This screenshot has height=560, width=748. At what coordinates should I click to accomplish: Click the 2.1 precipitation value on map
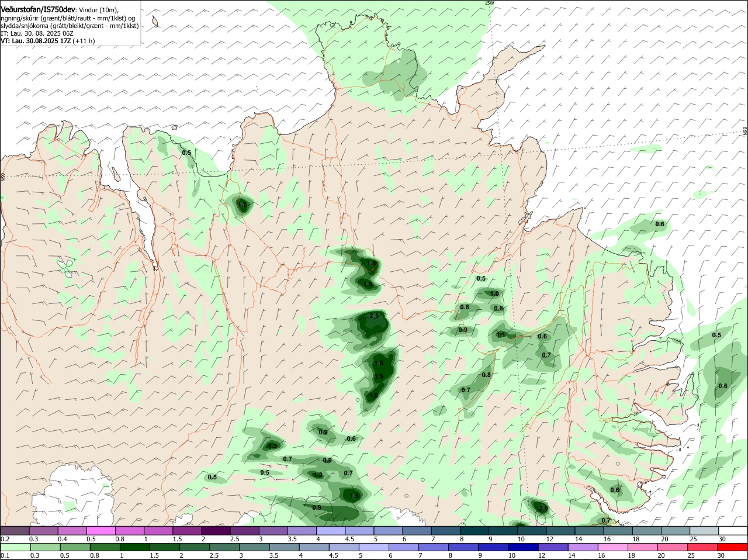coord(375,316)
